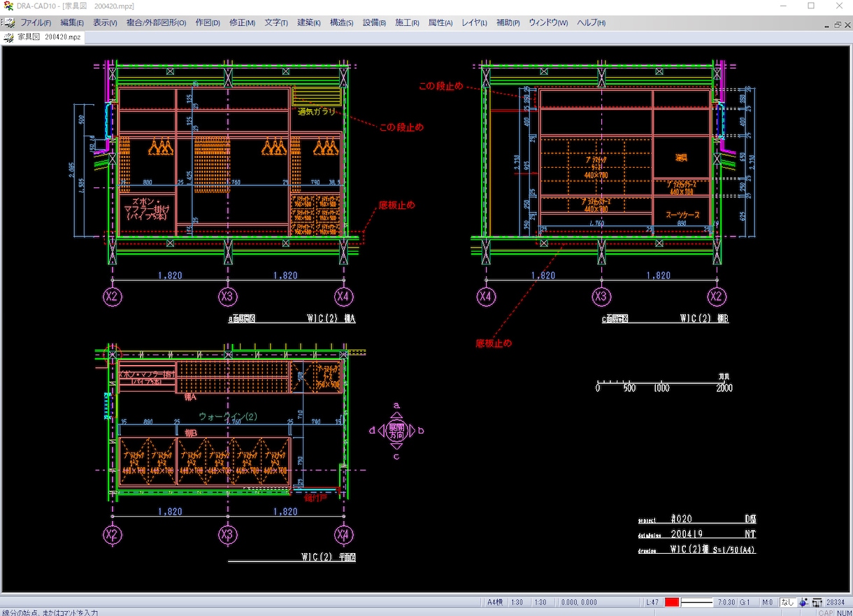Click the blue snap globe icon in status bar
853x616 pixels.
point(804,602)
